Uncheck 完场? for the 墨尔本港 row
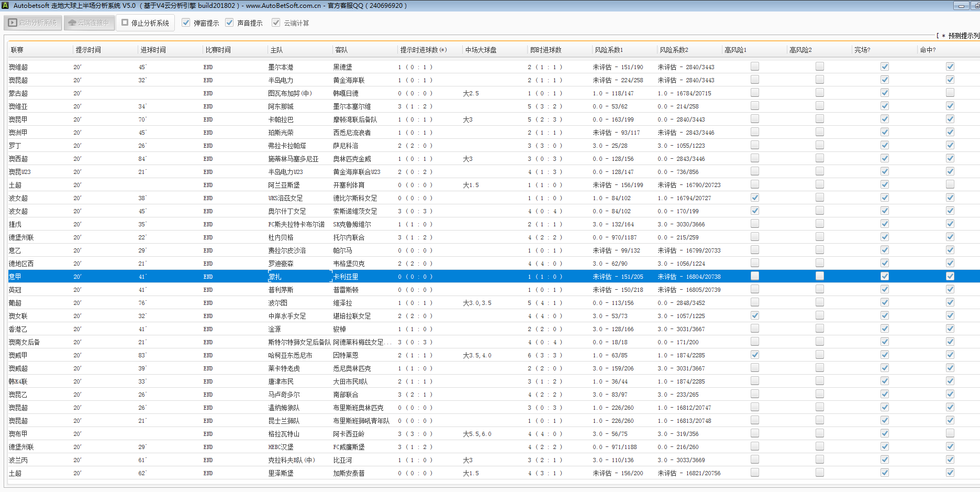 (884, 67)
